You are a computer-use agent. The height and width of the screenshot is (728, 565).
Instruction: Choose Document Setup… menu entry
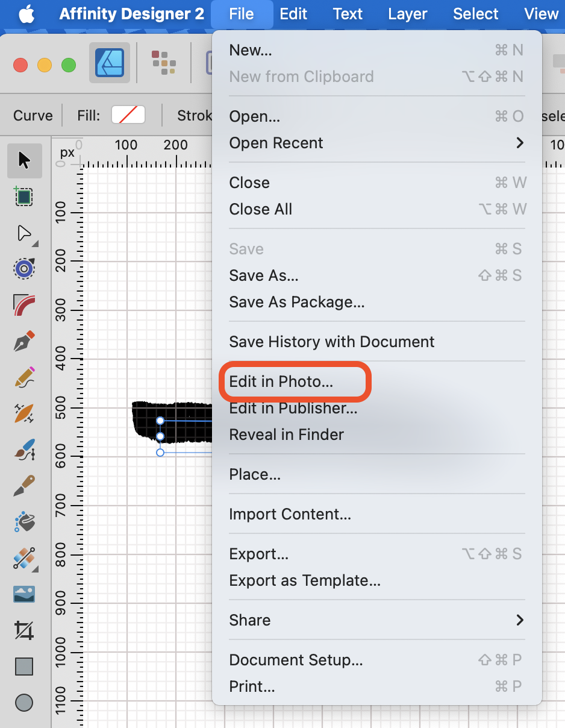coord(377,660)
